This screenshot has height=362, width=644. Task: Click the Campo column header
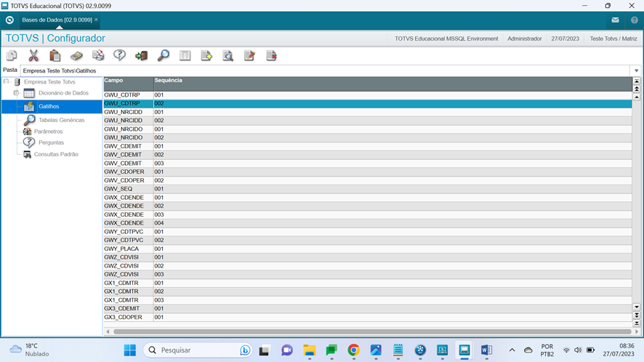pyautogui.click(x=128, y=84)
